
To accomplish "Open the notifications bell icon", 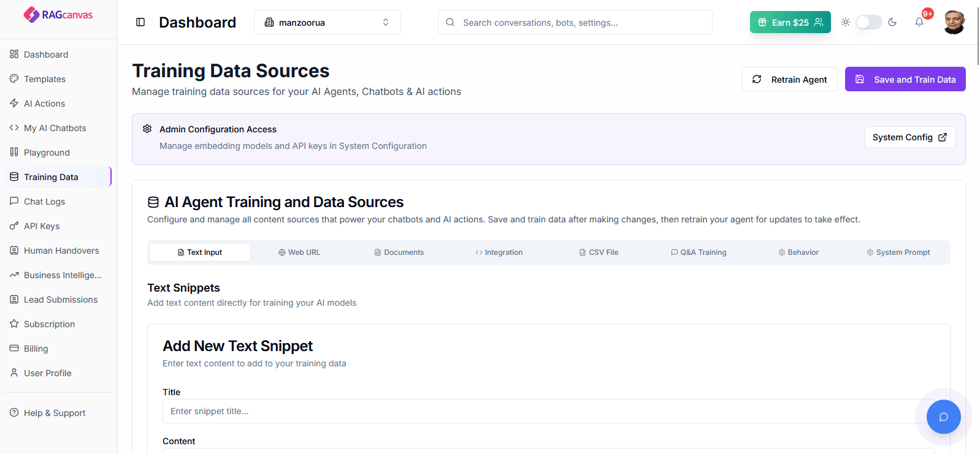I will (919, 22).
